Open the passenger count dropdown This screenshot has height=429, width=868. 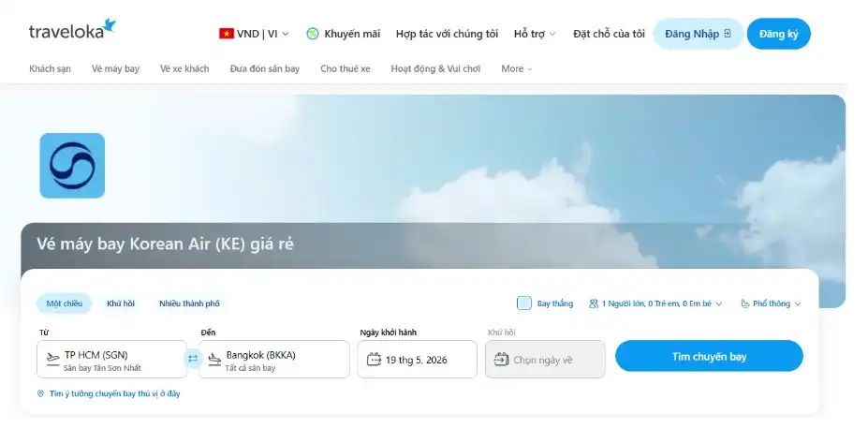pos(656,303)
